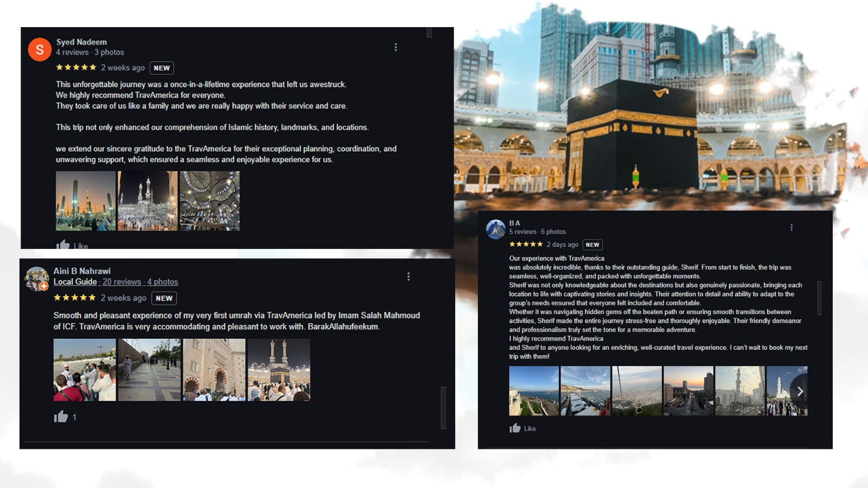The image size is (868, 488).
Task: Click the like count '1' on Aini's review
Action: point(74,417)
